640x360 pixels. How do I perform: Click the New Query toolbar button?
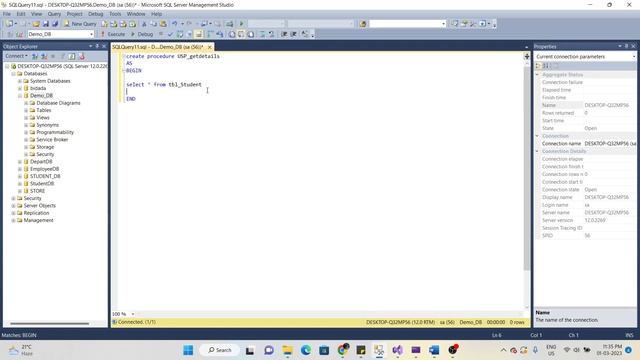tap(80, 24)
